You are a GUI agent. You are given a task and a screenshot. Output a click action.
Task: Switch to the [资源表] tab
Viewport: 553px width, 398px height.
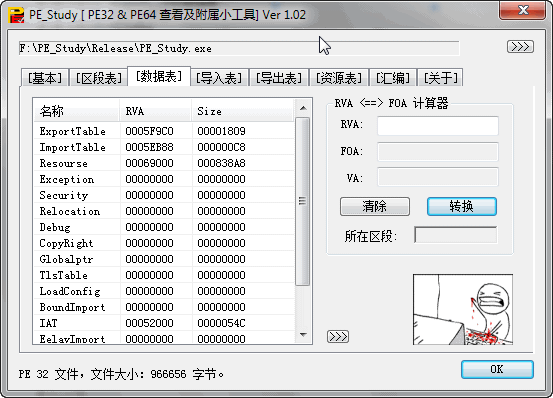339,78
